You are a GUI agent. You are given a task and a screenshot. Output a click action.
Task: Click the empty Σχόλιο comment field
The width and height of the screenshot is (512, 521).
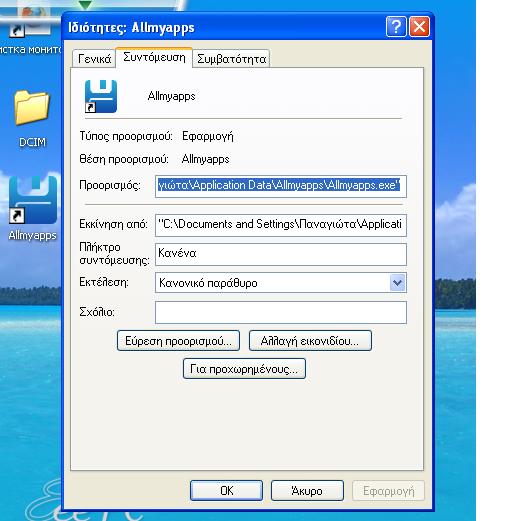[x=281, y=312]
